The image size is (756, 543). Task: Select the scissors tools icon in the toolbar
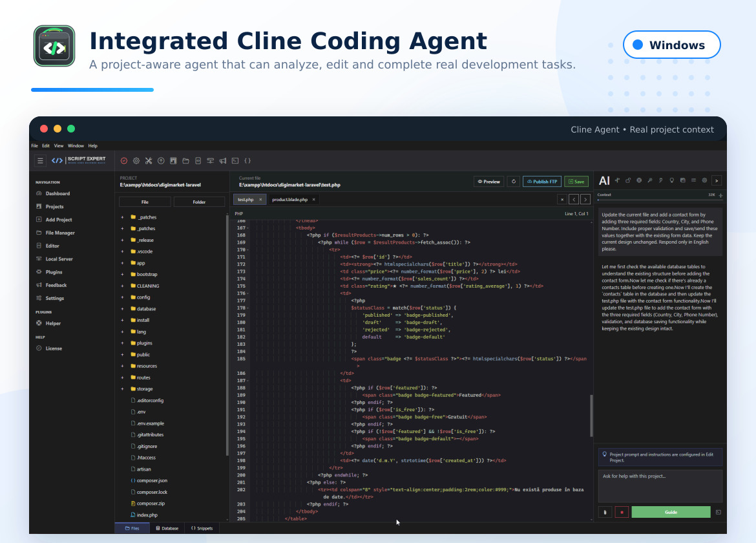[x=149, y=161]
